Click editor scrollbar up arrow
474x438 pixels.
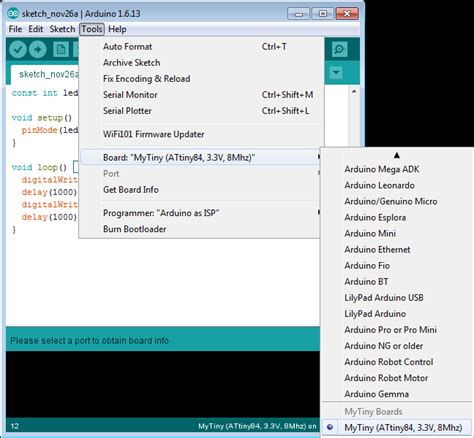(354, 91)
